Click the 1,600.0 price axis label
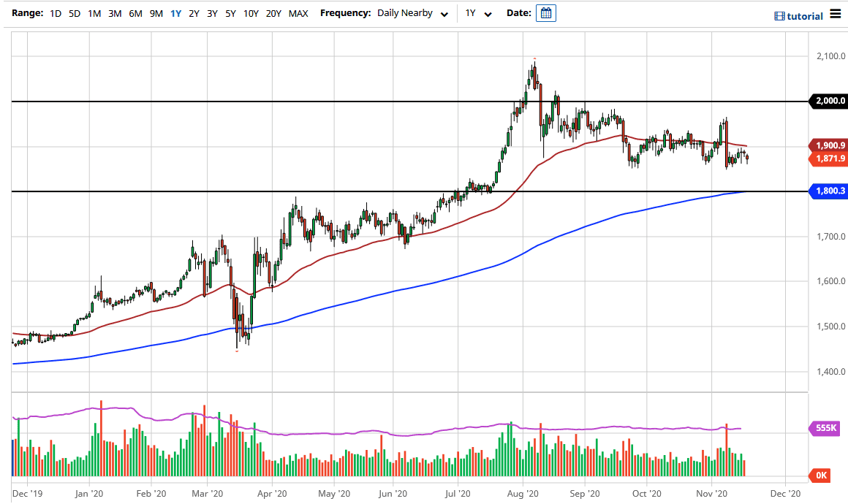Image resolution: width=848 pixels, height=504 pixels. tap(830, 281)
